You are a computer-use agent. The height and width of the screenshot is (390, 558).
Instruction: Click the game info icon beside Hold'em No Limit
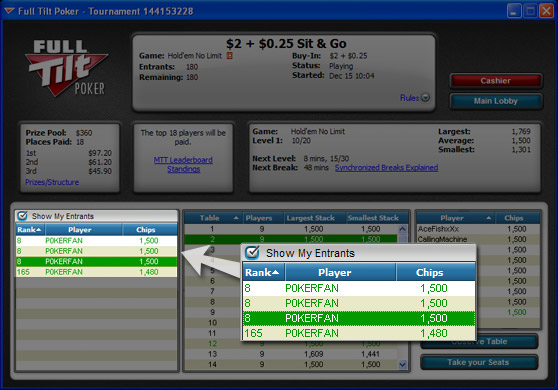230,56
